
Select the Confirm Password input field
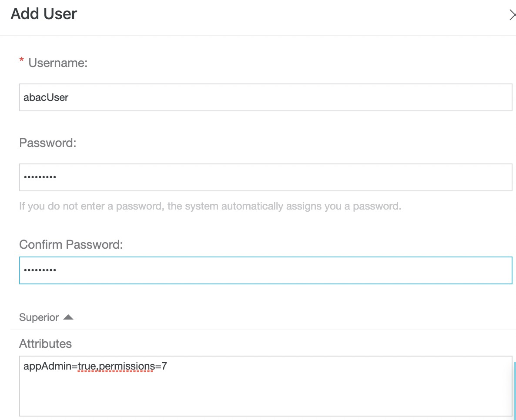(x=265, y=270)
